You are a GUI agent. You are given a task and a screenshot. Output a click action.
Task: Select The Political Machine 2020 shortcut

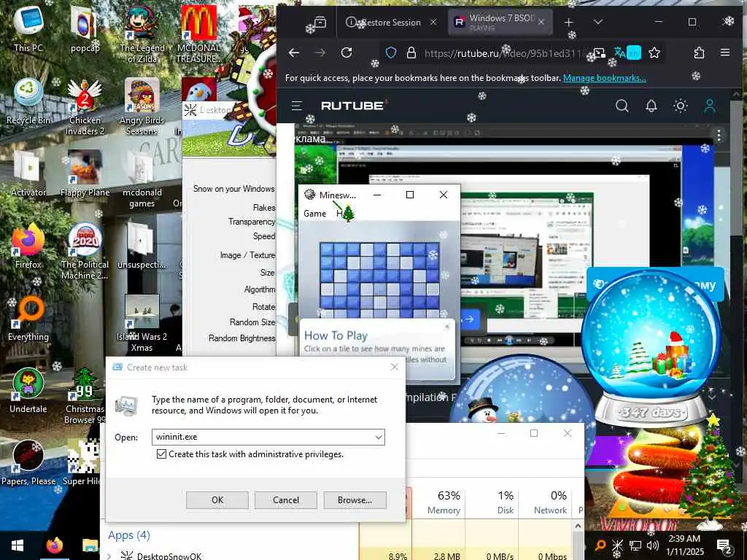click(x=85, y=252)
